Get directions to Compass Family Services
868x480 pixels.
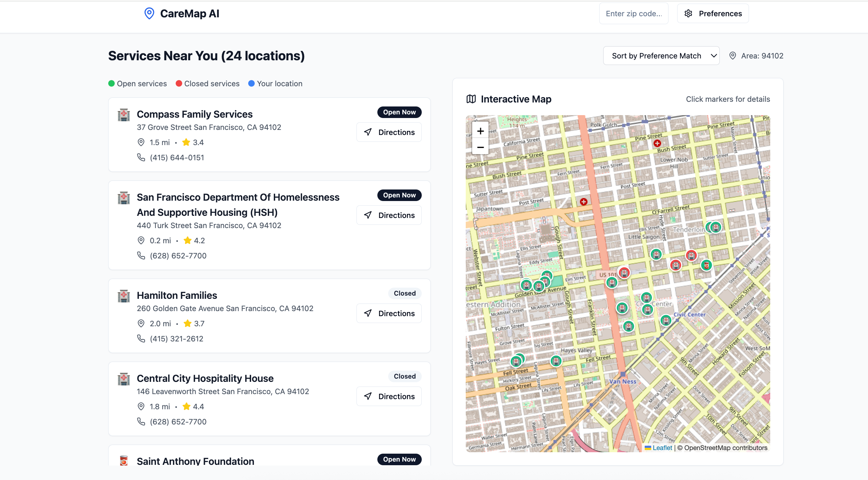coord(389,132)
